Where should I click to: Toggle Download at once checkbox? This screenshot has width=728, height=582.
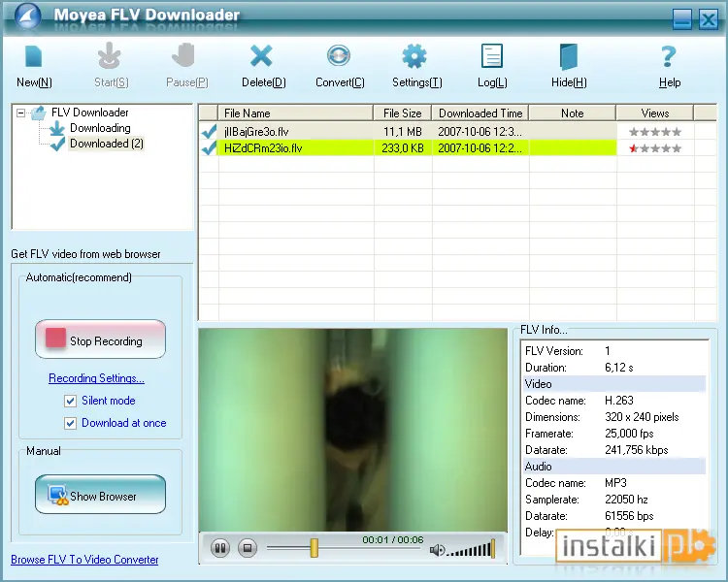[x=70, y=423]
